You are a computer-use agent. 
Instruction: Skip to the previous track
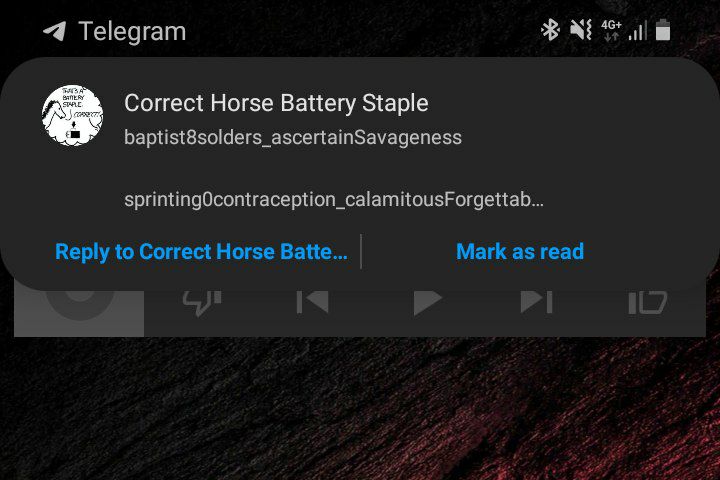point(312,302)
